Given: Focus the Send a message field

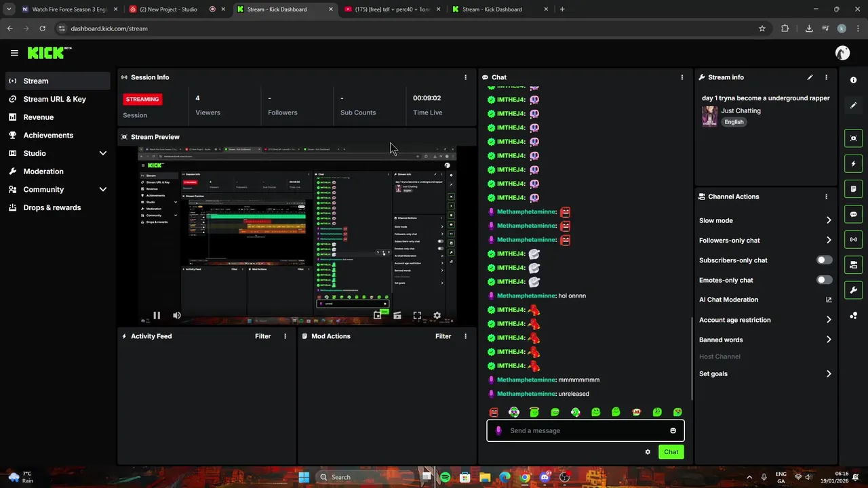Looking at the screenshot, I should click(585, 430).
